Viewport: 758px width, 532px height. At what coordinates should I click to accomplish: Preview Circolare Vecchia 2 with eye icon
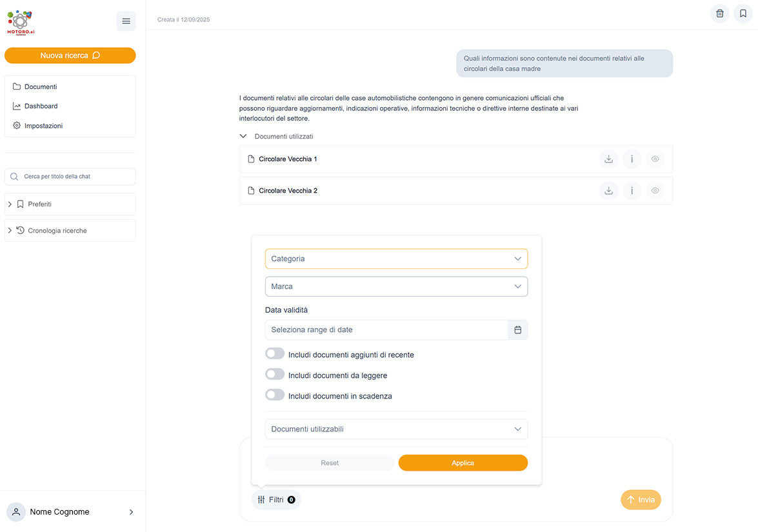pyautogui.click(x=655, y=191)
